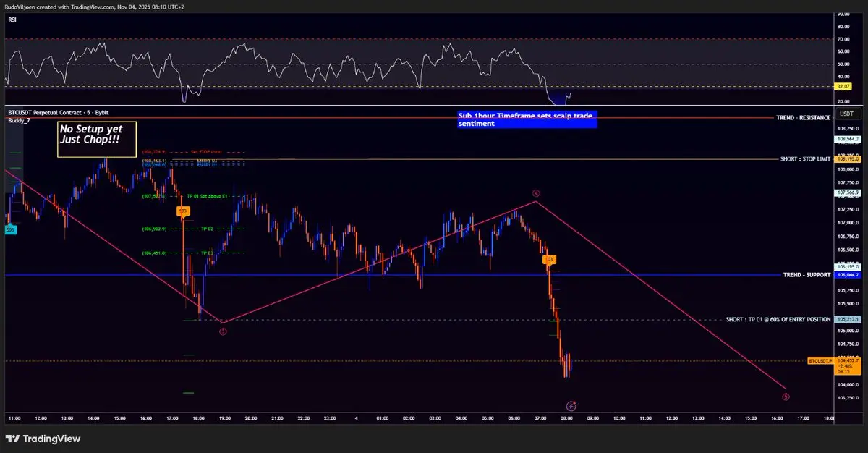
Task: Select the Elliott wave point 3 near 19:00
Action: (223, 331)
